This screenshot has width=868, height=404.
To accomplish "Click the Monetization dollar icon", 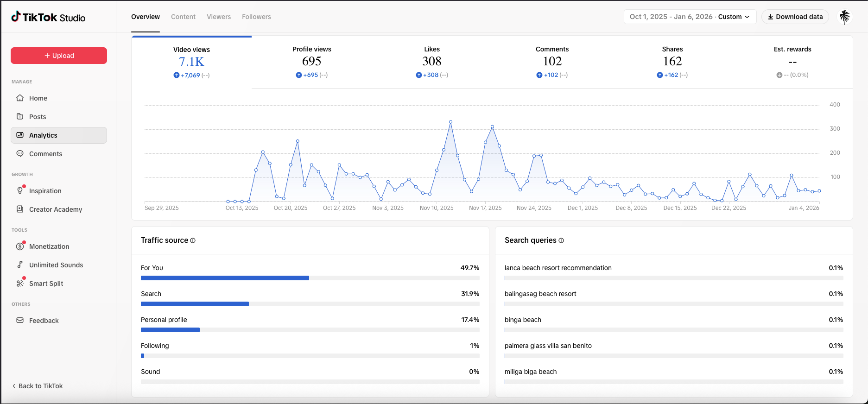I will pyautogui.click(x=20, y=246).
